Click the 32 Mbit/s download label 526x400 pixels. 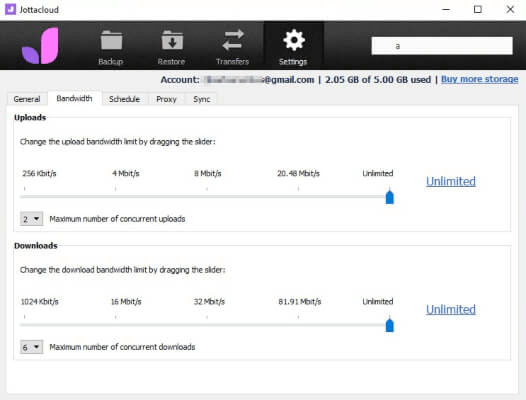pos(209,302)
